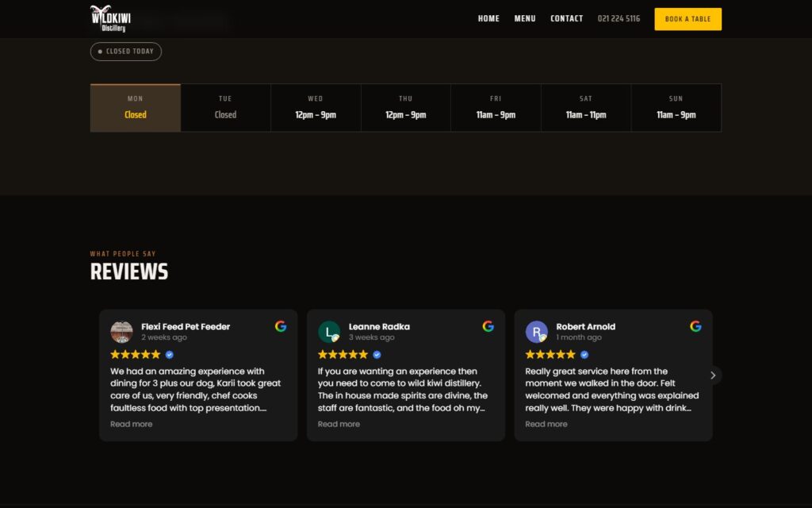
Task: Click verified badge on Robert Arnold review
Action: [x=584, y=355]
